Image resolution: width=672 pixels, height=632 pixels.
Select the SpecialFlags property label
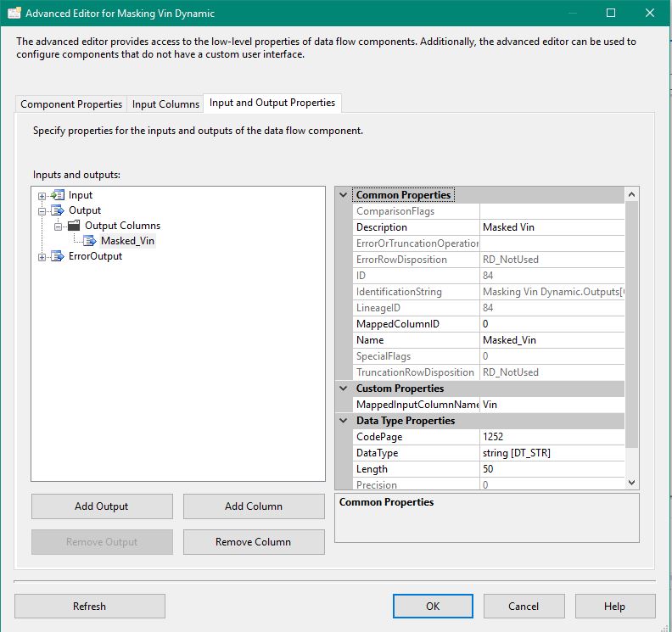(x=384, y=356)
